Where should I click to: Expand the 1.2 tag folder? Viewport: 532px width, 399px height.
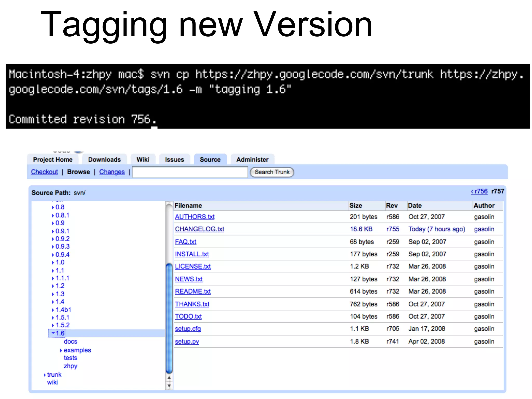(53, 286)
